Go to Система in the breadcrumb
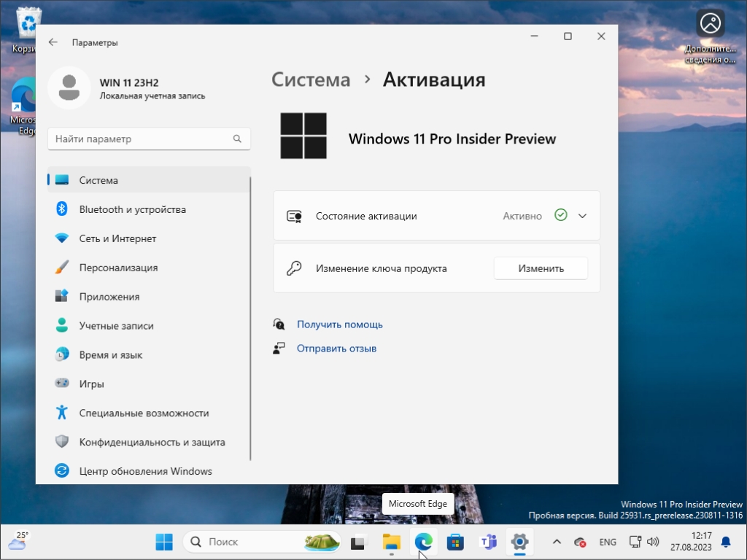This screenshot has width=747, height=560. 311,79
